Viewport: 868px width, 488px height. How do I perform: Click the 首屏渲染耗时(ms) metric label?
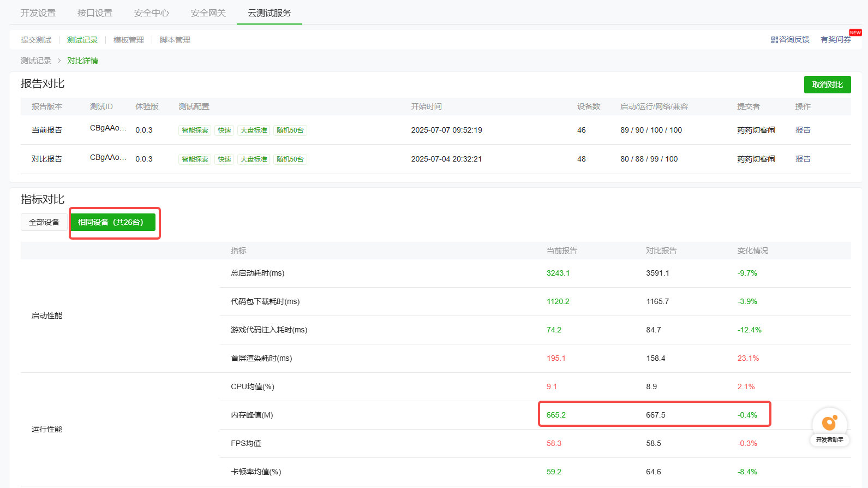tap(261, 358)
